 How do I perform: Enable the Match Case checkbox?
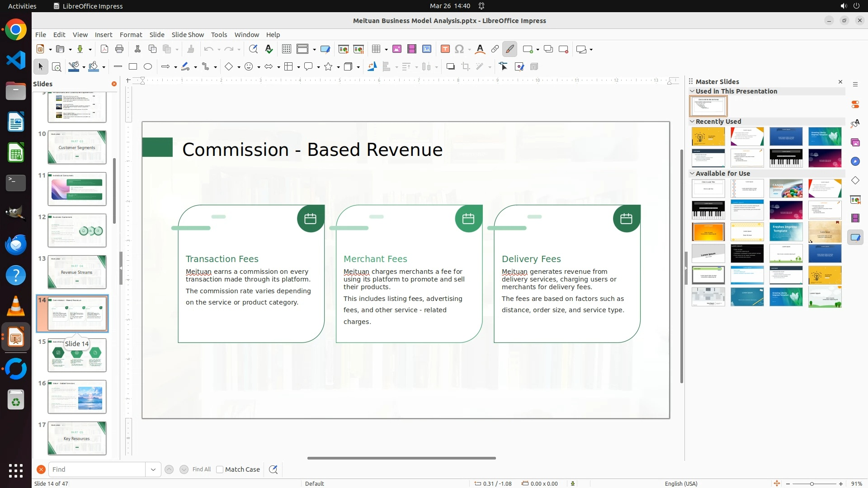pos(220,469)
